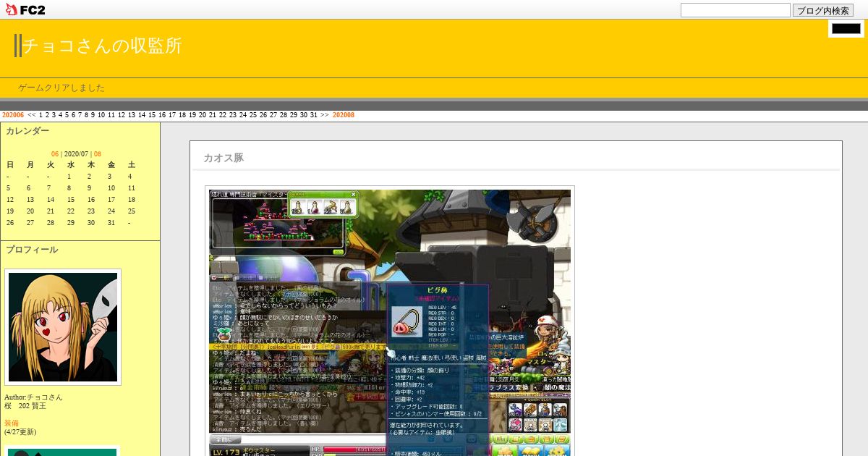Viewport: 868px width, 456px height.
Task: Select day 25 in the date bar
Action: [x=253, y=115]
